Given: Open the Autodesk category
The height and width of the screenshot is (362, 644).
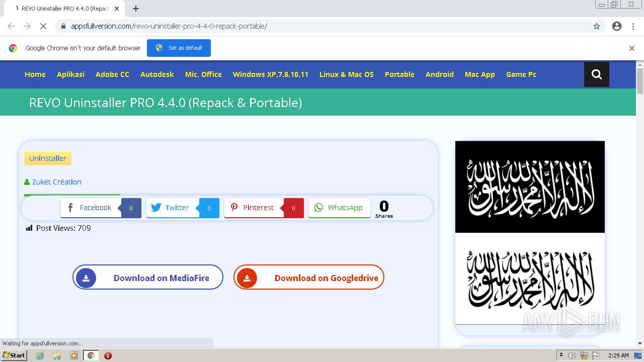Looking at the screenshot, I should tap(157, 74).
